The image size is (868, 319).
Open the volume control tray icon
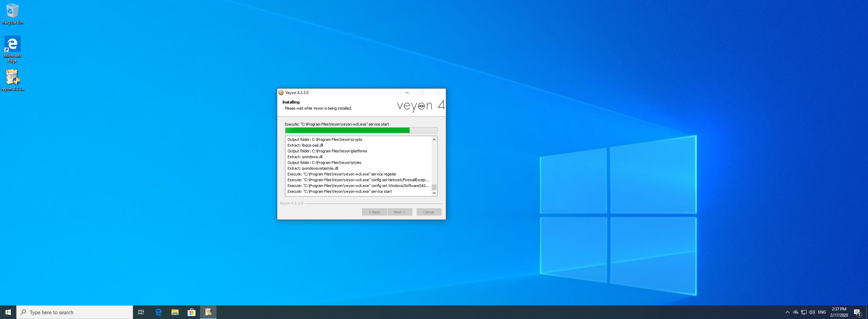812,312
